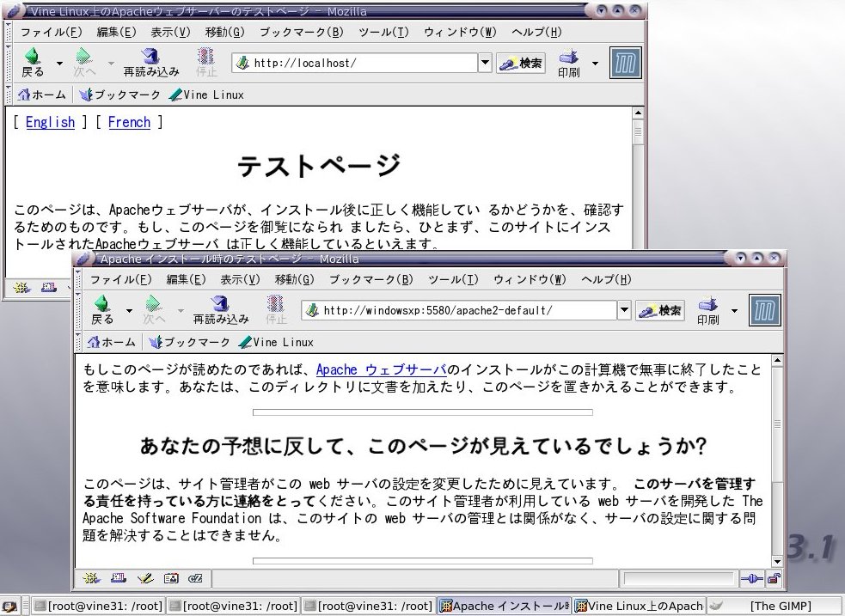845x616 pixels.
Task: Click the Back (戻る) button in localhost window
Action: click(x=33, y=63)
